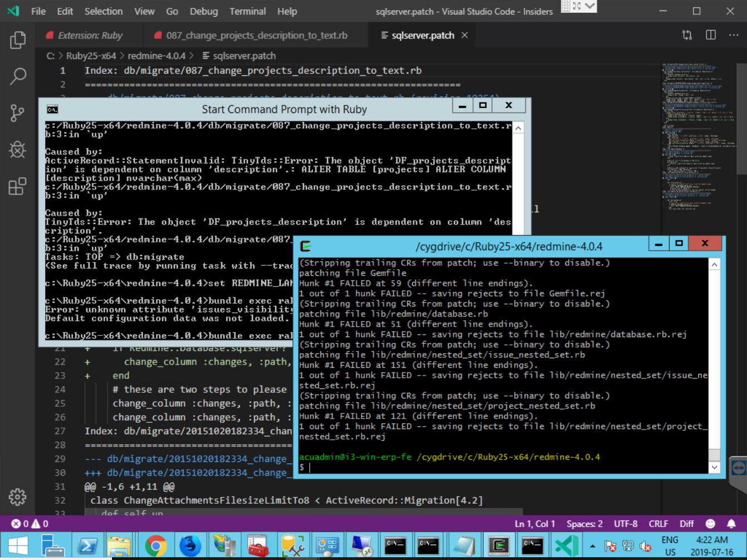The height and width of the screenshot is (560, 747).
Task: Click the C: breadcrumb segment
Action: pos(51,56)
